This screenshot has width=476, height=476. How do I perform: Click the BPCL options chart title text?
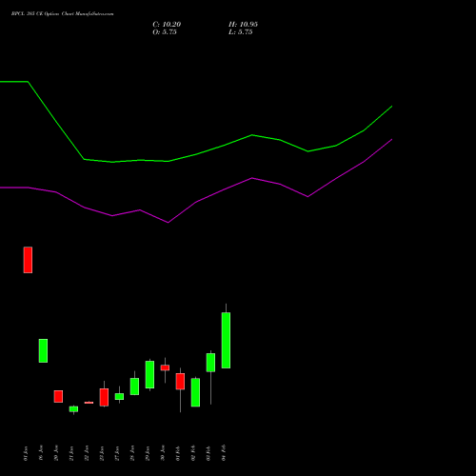pyautogui.click(x=63, y=14)
